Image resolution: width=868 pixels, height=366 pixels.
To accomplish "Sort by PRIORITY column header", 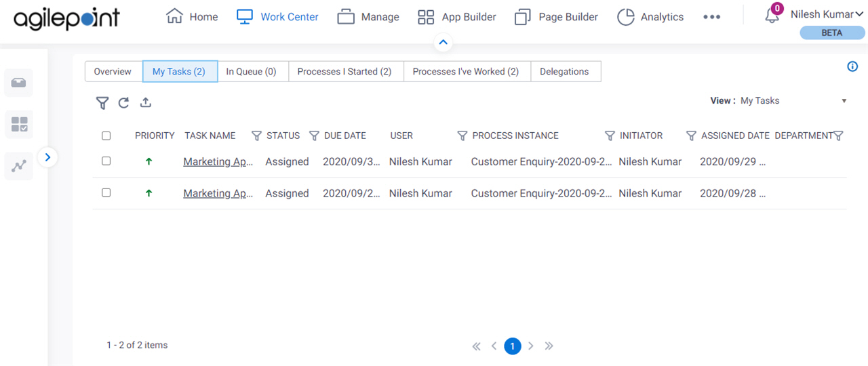I will pos(155,136).
